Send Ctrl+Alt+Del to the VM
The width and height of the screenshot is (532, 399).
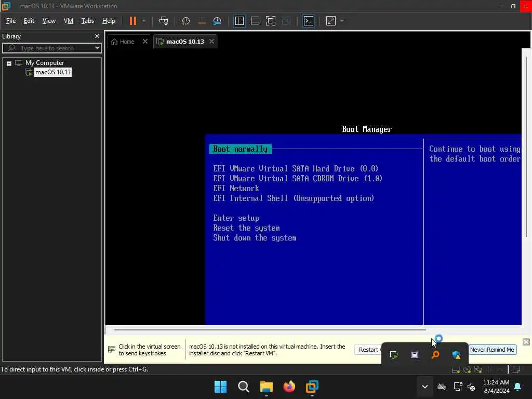tap(164, 21)
